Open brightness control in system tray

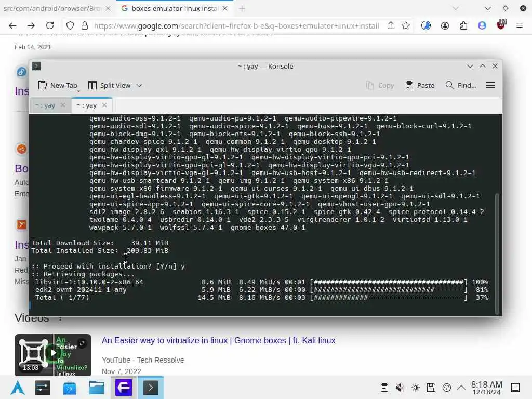pos(415,388)
